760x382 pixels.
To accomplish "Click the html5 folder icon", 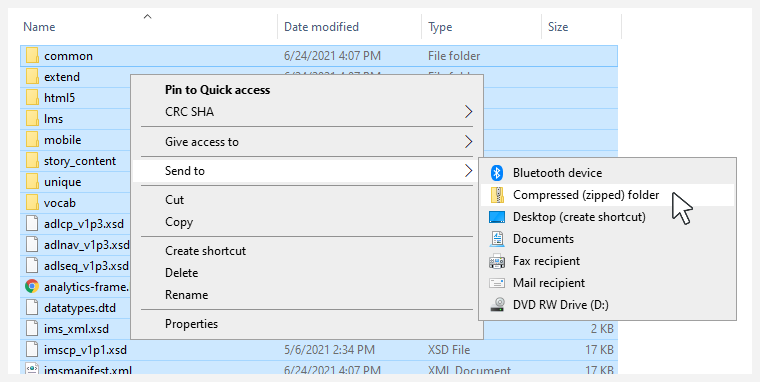I will point(32,98).
